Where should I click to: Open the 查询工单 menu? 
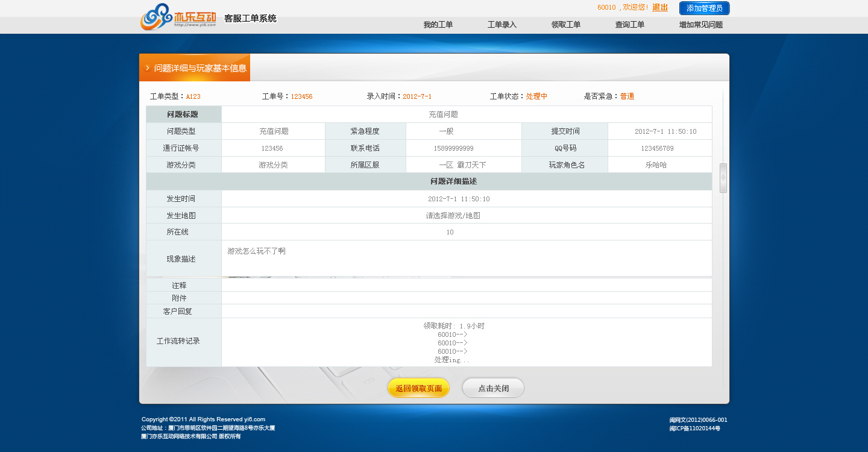pyautogui.click(x=630, y=25)
